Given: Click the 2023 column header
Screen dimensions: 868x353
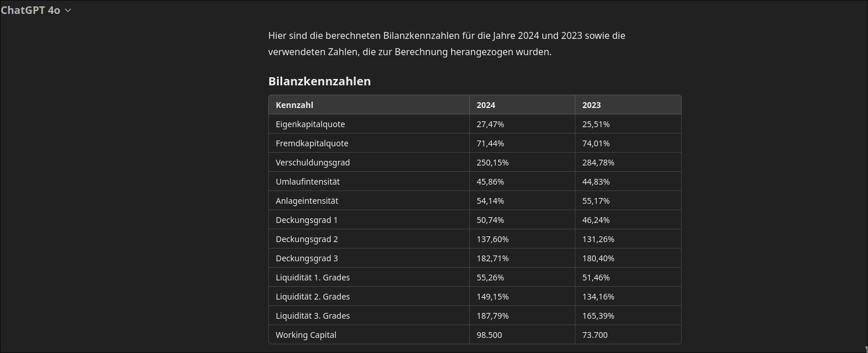Looking at the screenshot, I should click(591, 105).
